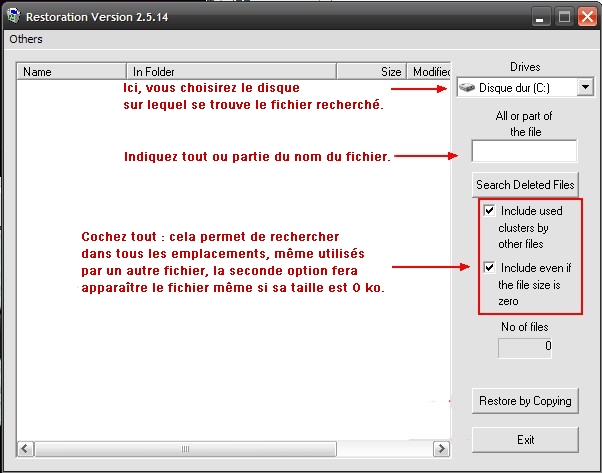Sort by the In Folder column header
Image resolution: width=602 pixels, height=473 pixels.
click(230, 72)
